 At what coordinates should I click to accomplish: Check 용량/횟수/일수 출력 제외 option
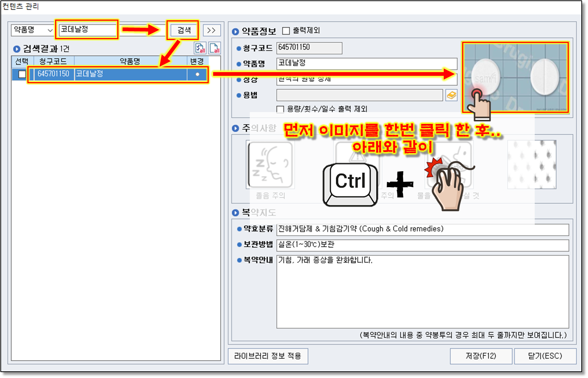pos(280,109)
